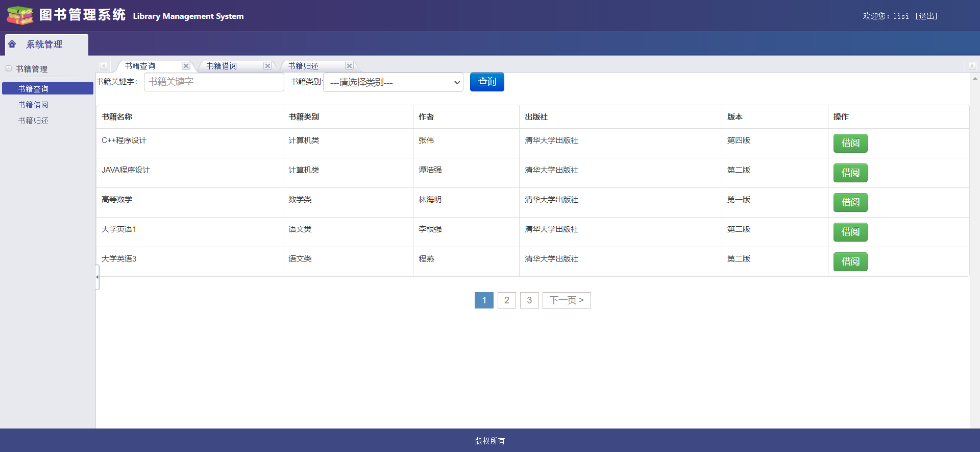Image resolution: width=980 pixels, height=452 pixels.
Task: Open the 书籍类别 category dropdown
Action: [x=393, y=82]
